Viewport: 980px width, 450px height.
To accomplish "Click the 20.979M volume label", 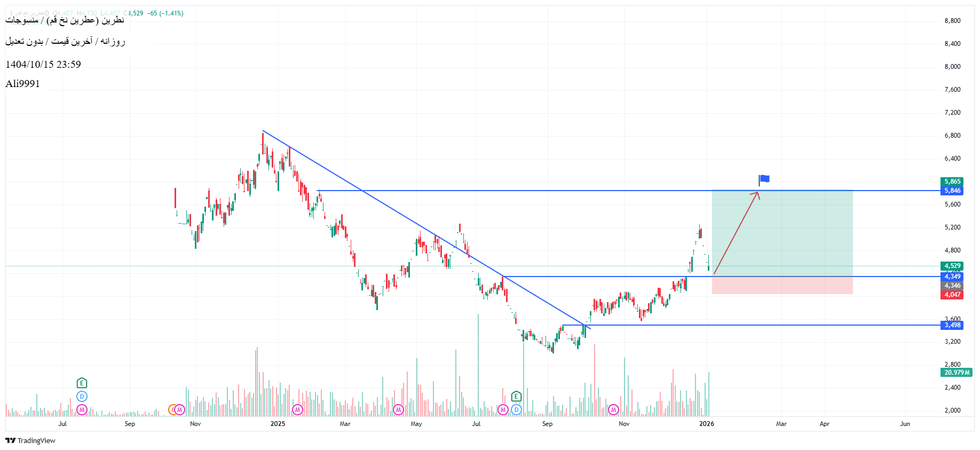I will [955, 373].
